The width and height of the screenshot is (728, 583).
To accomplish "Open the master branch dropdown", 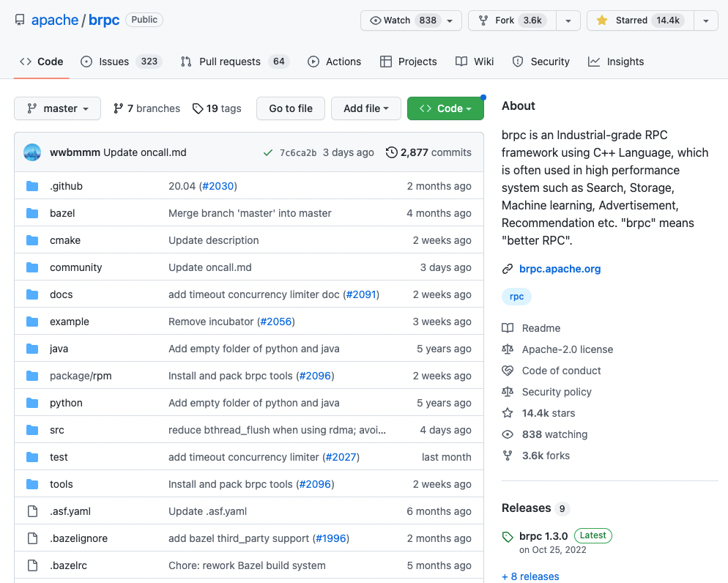I will point(57,108).
